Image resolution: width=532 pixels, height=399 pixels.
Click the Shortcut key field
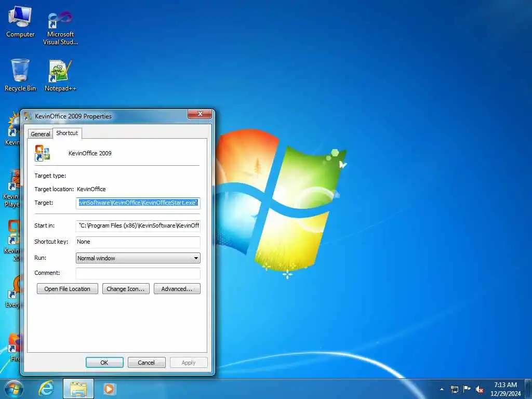138,242
